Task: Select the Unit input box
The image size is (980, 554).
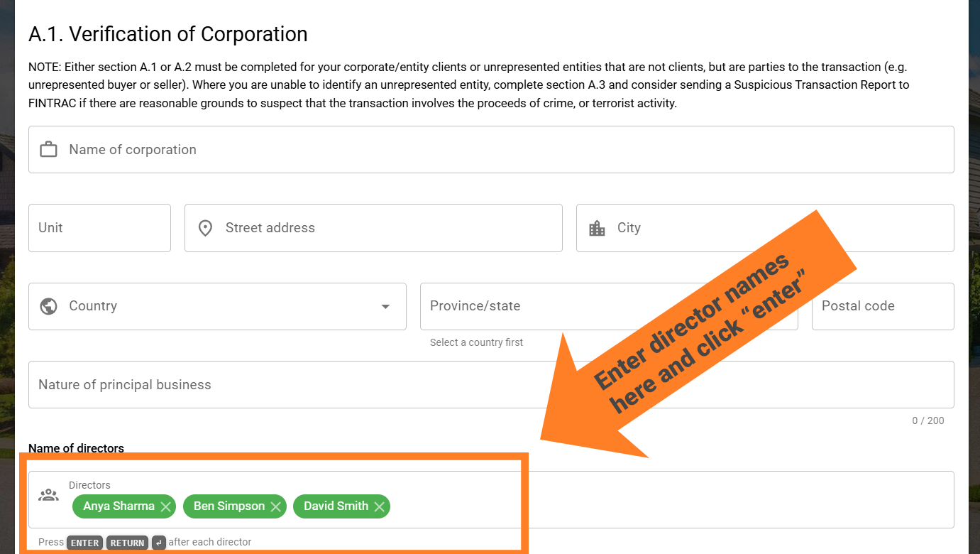Action: [99, 228]
